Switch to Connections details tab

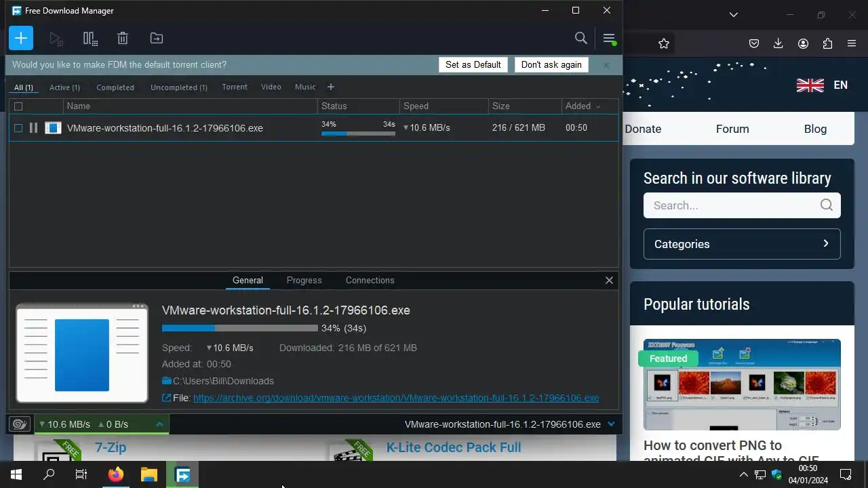click(x=370, y=280)
